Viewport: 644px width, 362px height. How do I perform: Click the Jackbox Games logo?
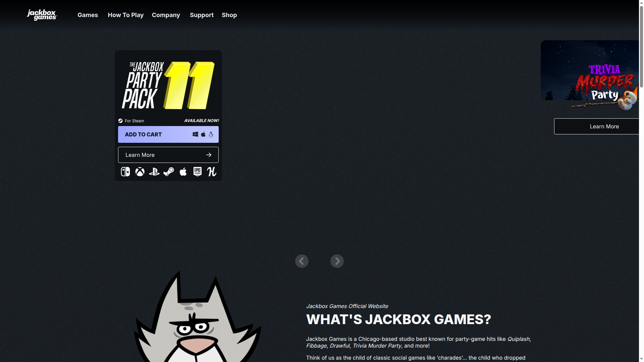point(42,15)
